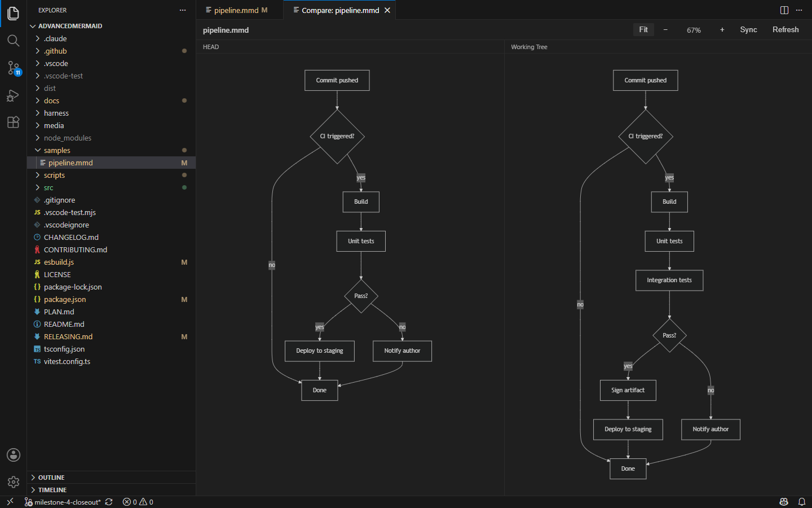Image resolution: width=812 pixels, height=508 pixels.
Task: Open package-lock.json file
Action: click(111, 287)
